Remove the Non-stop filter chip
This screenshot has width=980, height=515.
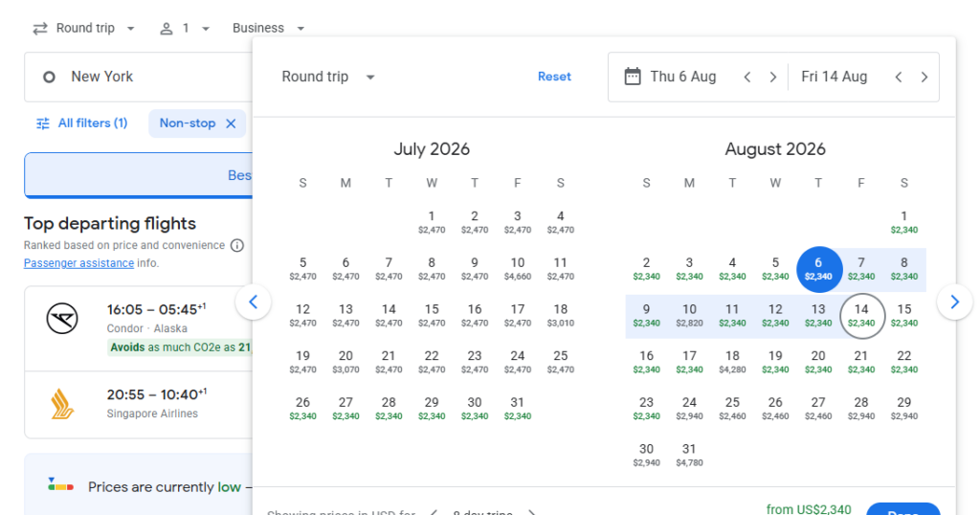pyautogui.click(x=231, y=123)
